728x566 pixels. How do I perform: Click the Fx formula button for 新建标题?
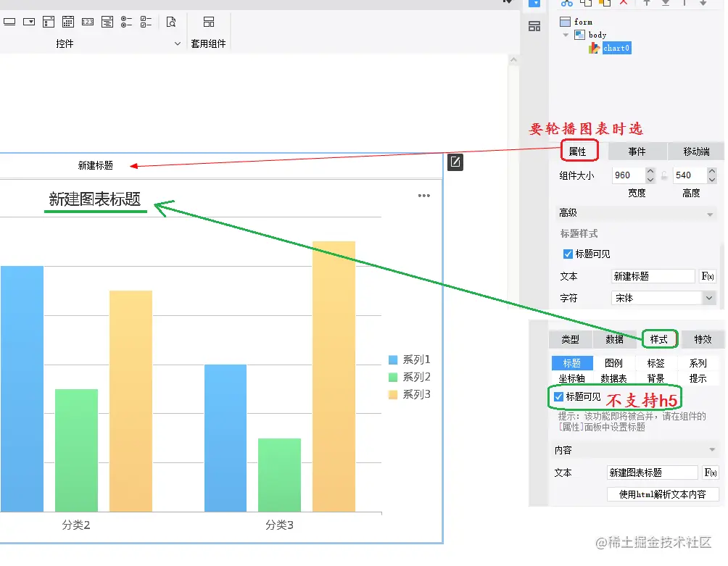[x=708, y=277]
